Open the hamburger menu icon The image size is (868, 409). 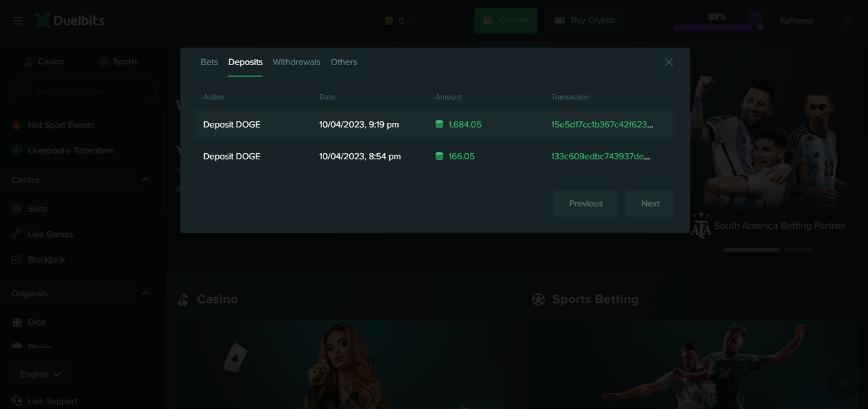(x=18, y=21)
